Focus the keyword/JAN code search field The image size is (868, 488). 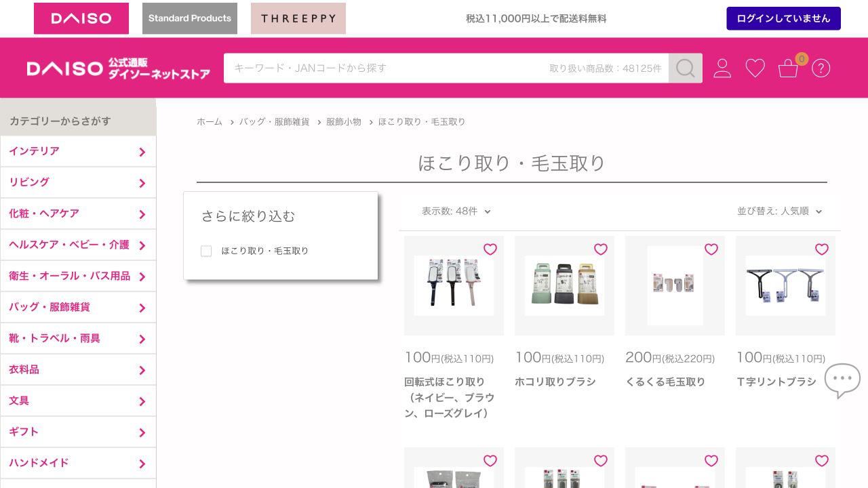click(446, 68)
